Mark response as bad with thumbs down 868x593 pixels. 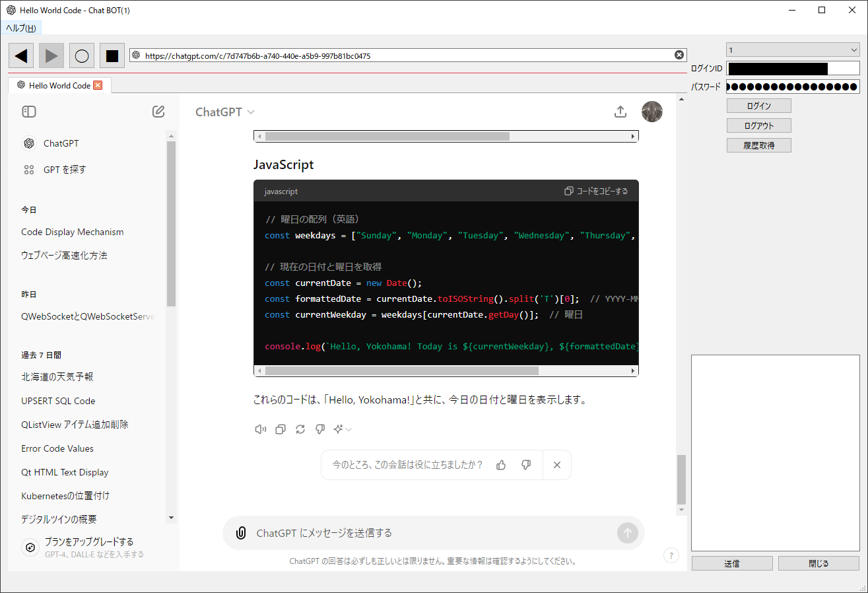(320, 429)
